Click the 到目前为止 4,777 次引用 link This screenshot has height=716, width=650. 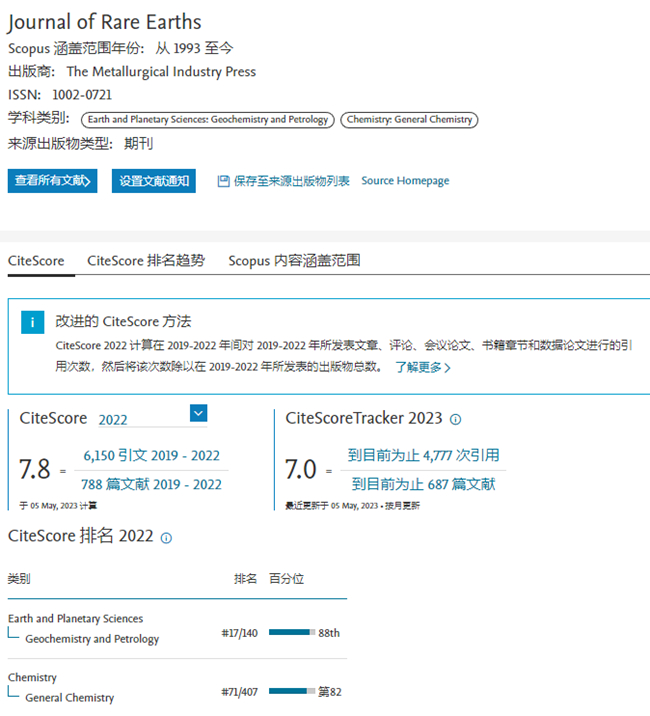click(x=424, y=455)
